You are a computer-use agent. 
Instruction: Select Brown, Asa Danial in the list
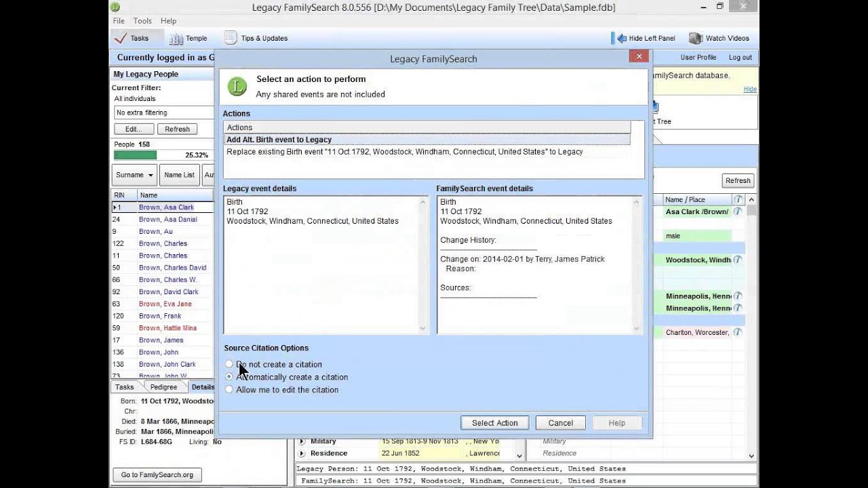167,220
